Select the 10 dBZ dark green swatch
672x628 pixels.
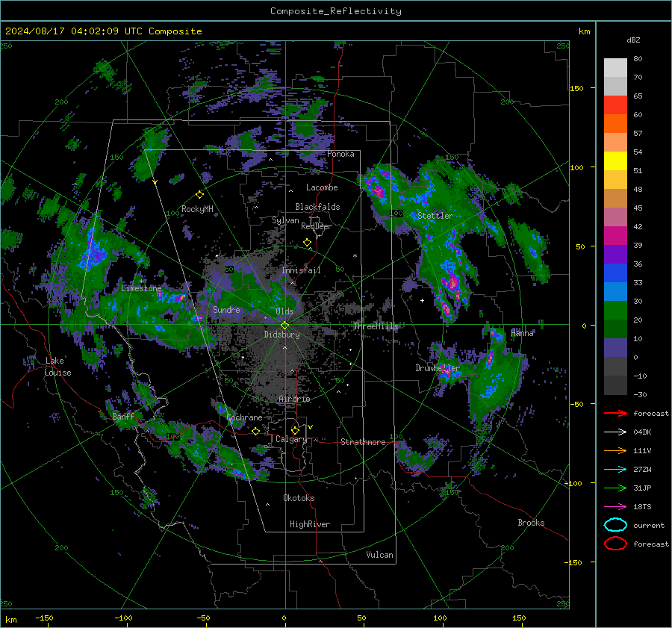point(615,329)
